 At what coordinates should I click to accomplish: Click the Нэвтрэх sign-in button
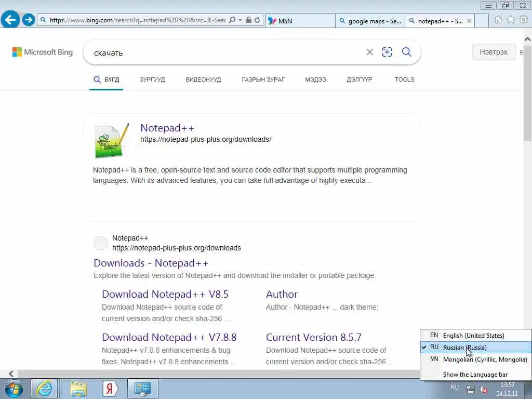494,52
